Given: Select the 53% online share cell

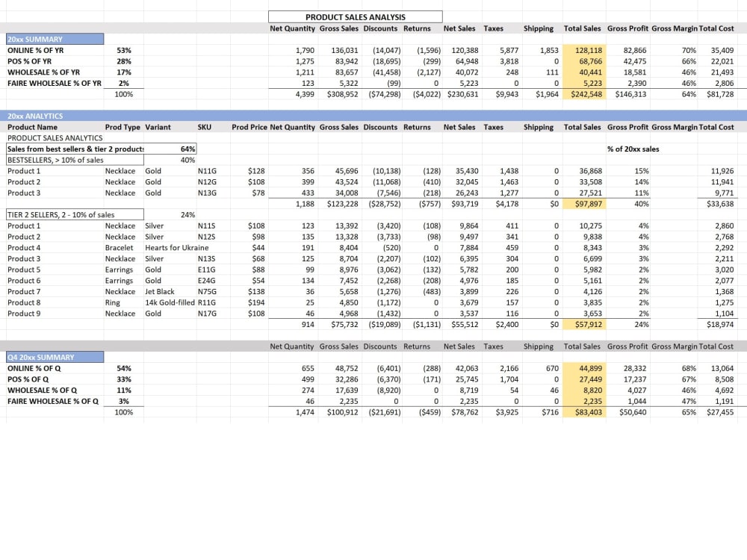Looking at the screenshot, I should [124, 50].
